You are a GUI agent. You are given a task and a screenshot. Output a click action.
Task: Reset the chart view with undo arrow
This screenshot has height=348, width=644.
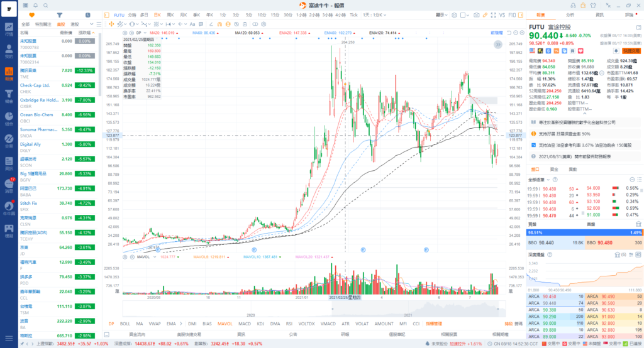509,33
